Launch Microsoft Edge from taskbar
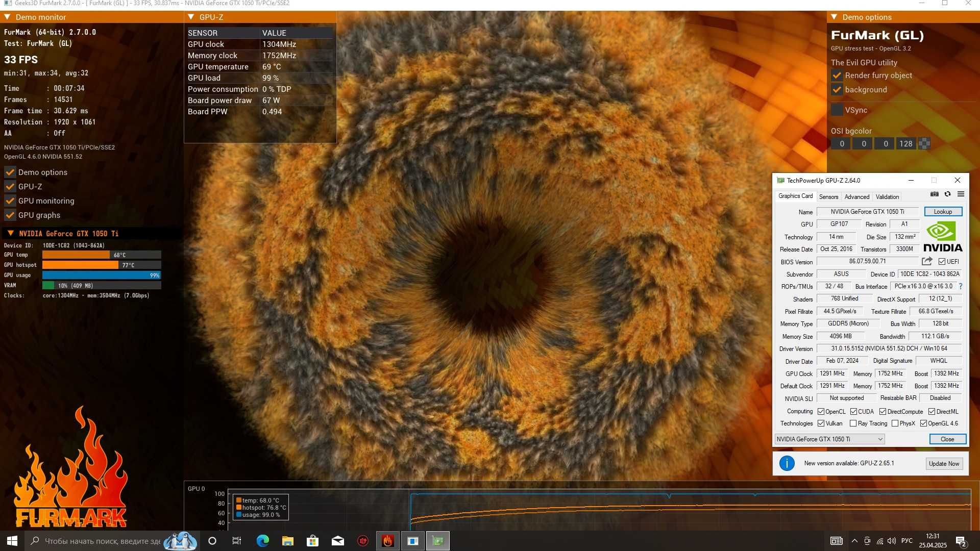The width and height of the screenshot is (980, 551). click(x=262, y=541)
